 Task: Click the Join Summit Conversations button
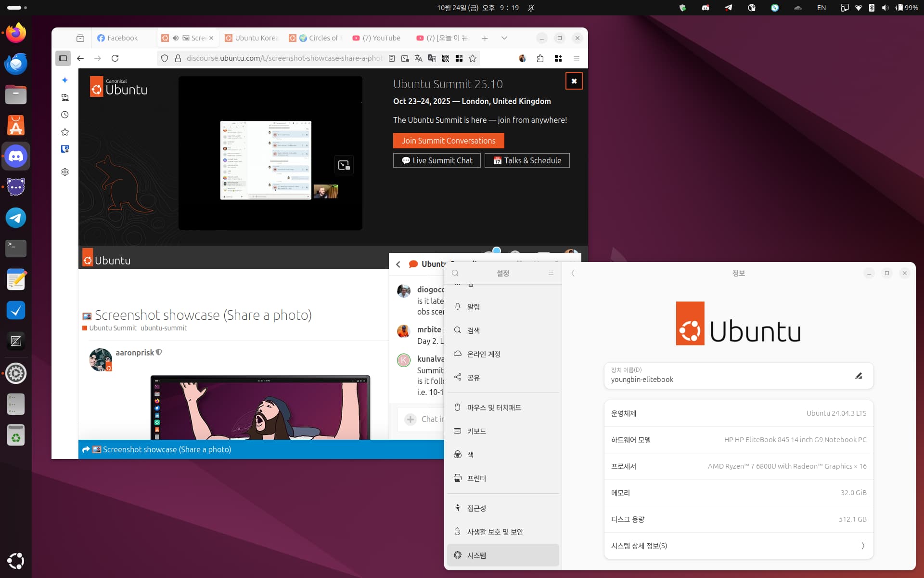[x=449, y=141]
